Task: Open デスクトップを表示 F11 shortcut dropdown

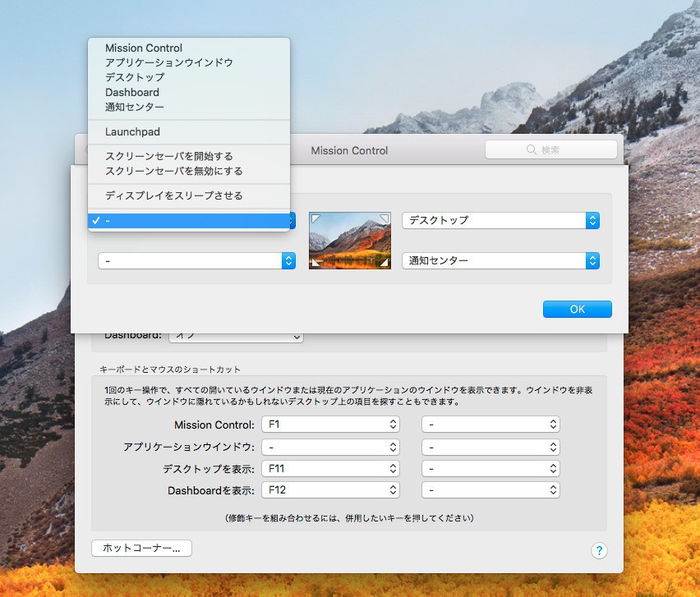Action: coord(330,469)
